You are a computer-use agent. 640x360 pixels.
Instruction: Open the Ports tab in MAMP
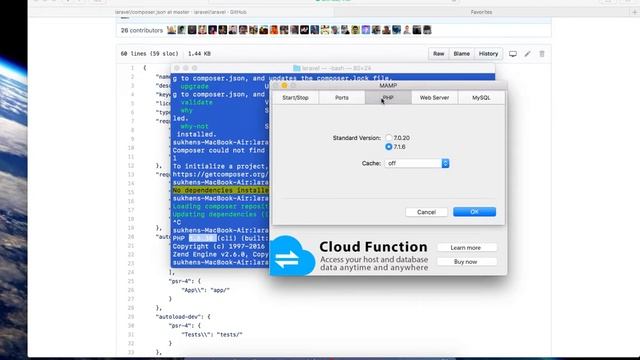click(x=342, y=98)
